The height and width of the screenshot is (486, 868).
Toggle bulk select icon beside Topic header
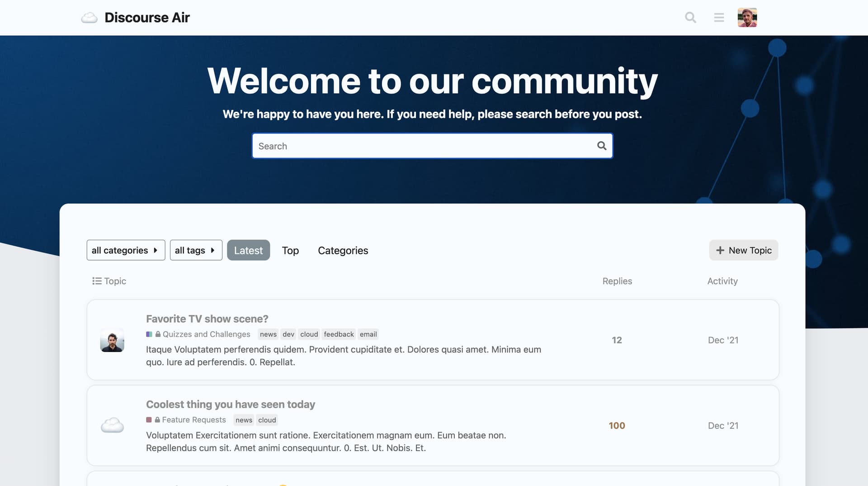pyautogui.click(x=97, y=281)
